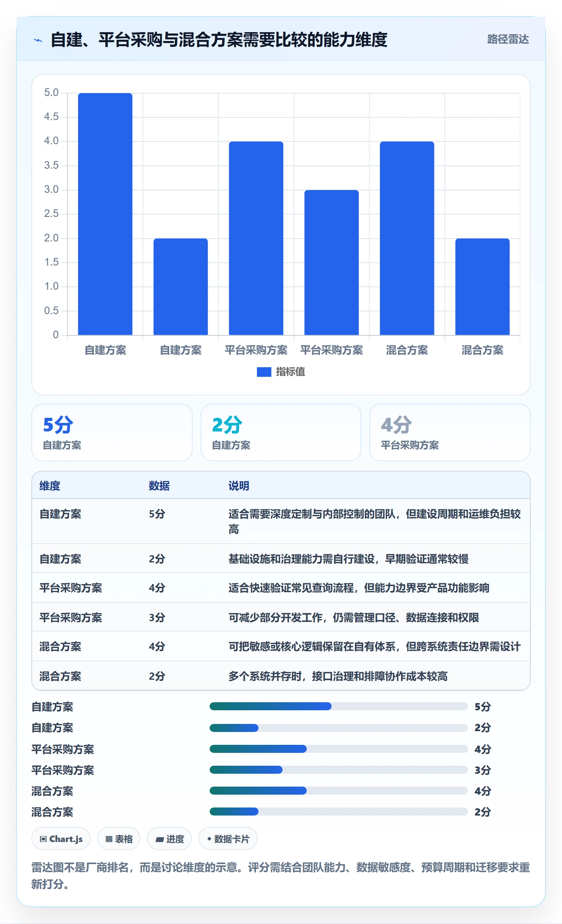Pick the 混合方案 chart bar reaching 4.0

pyautogui.click(x=407, y=238)
